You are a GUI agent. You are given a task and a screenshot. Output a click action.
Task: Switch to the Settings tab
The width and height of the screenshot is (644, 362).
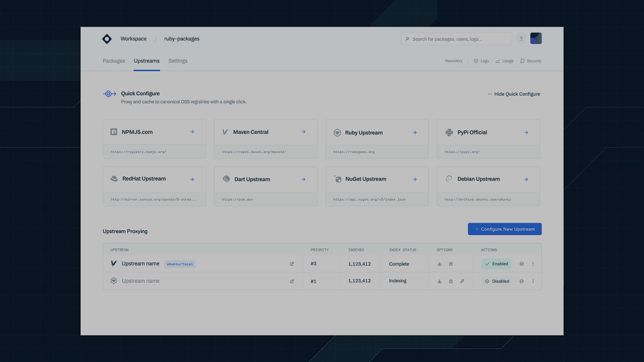[178, 61]
